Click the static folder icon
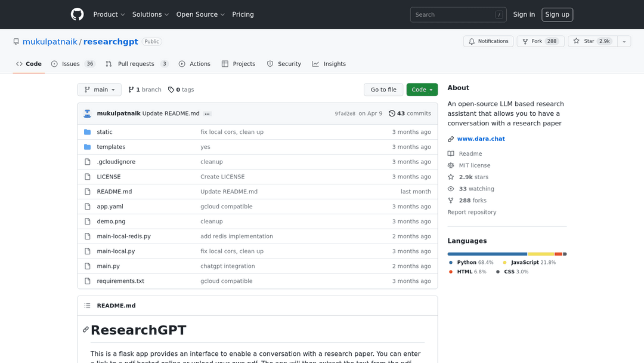The image size is (644, 363). 87,132
